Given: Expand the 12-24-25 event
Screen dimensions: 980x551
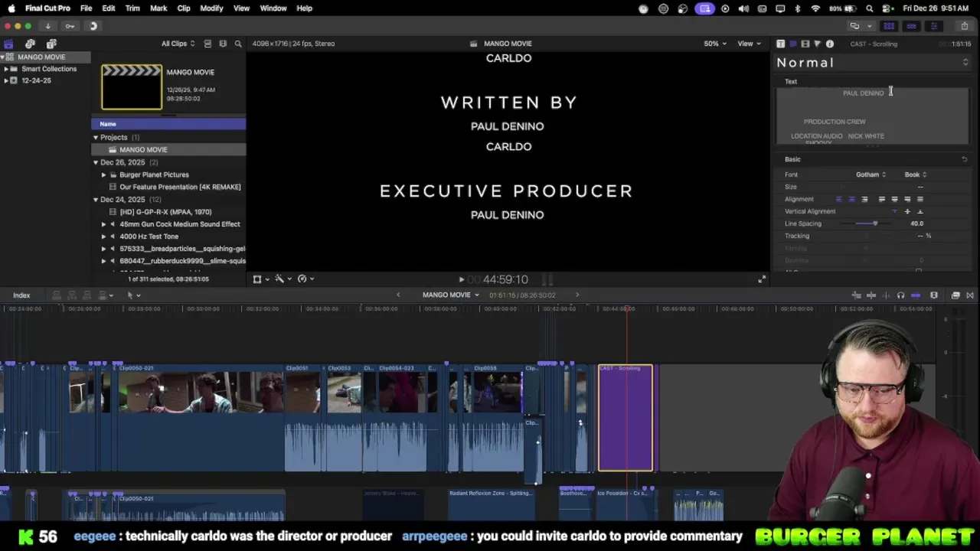Looking at the screenshot, I should pyautogui.click(x=6, y=80).
